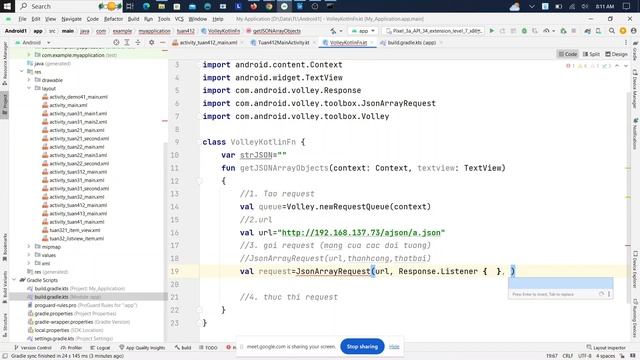Open Windows Task View icon
Viewport: 640px width, 360px height.
[130, 6]
